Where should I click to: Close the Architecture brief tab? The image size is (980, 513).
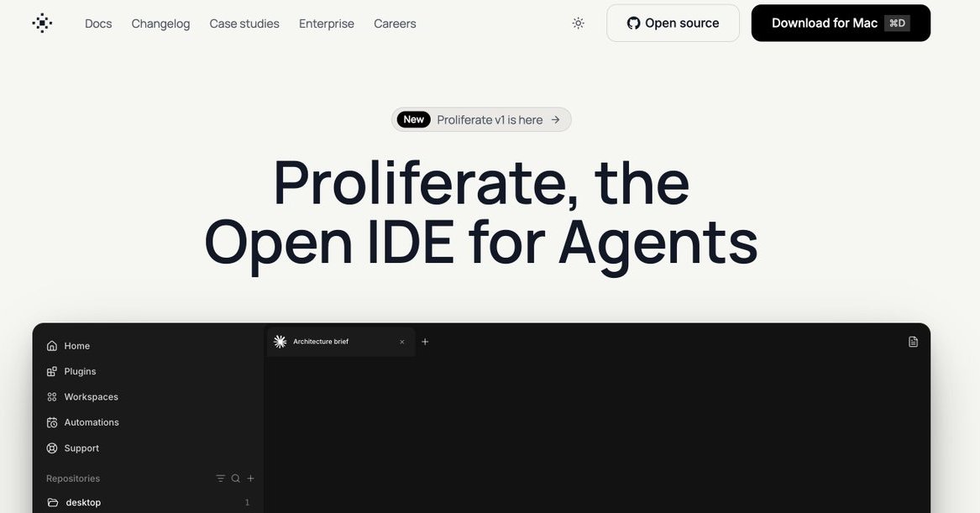(x=402, y=342)
